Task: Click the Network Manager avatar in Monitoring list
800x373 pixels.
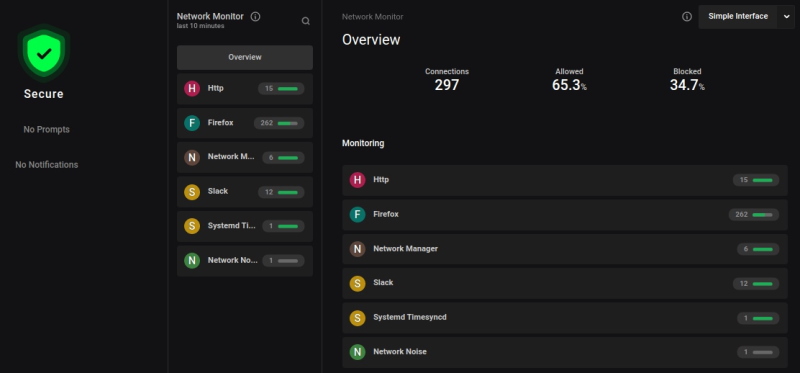Action: point(357,249)
